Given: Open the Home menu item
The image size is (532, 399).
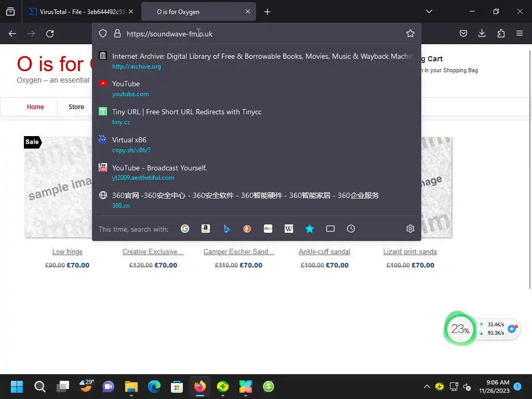Looking at the screenshot, I should coord(35,107).
